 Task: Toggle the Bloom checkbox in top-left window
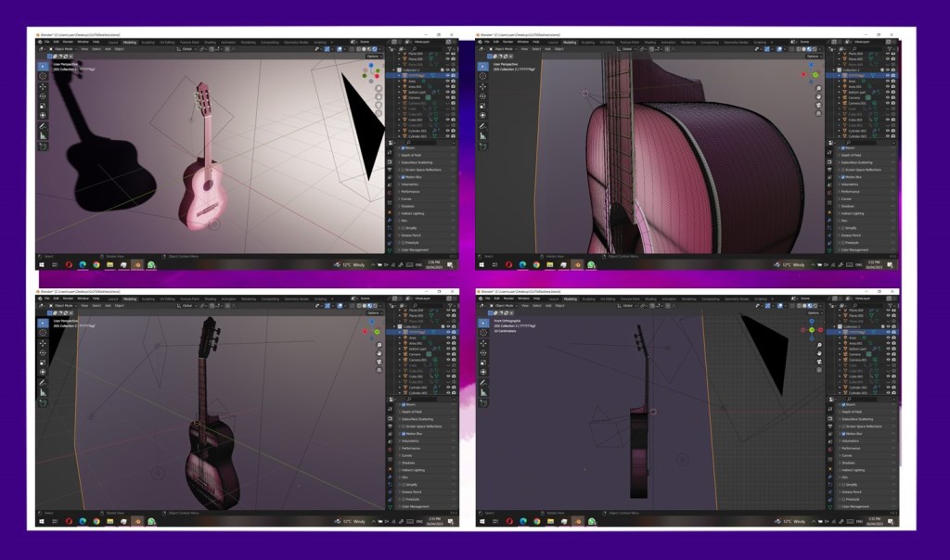(402, 148)
